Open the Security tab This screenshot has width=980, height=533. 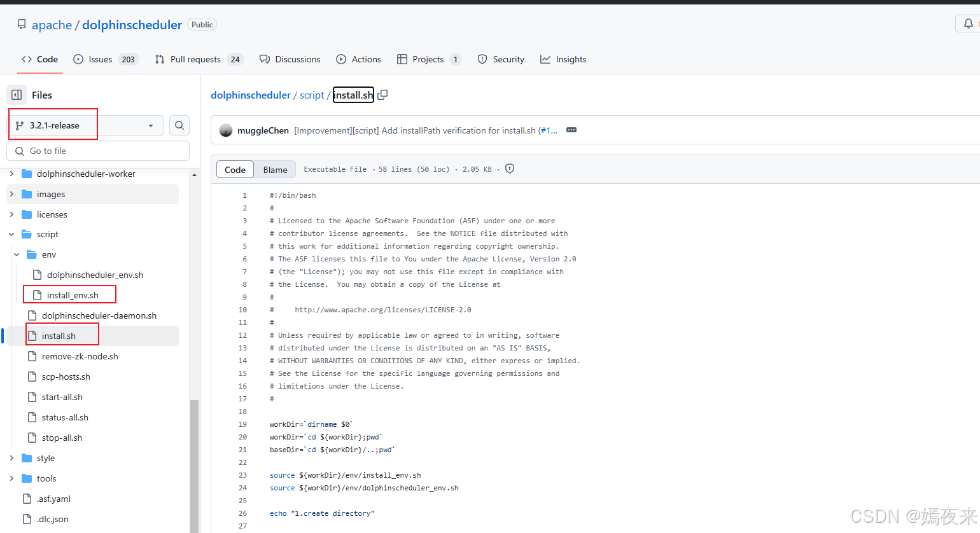[x=501, y=59]
